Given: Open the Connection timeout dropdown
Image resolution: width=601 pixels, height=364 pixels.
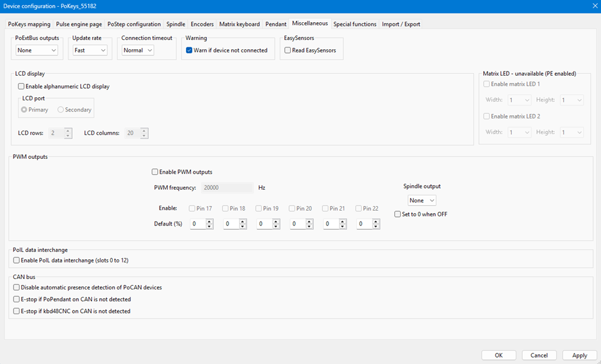Looking at the screenshot, I should (137, 51).
